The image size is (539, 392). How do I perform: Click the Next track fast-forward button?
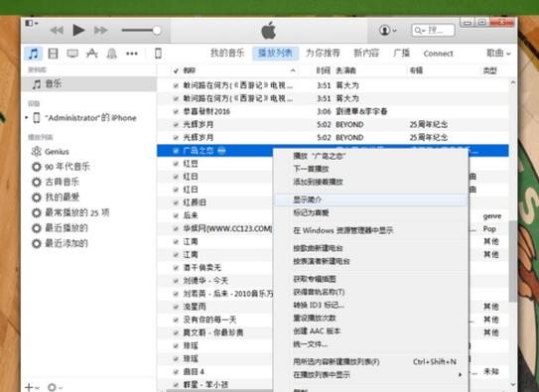[100, 31]
